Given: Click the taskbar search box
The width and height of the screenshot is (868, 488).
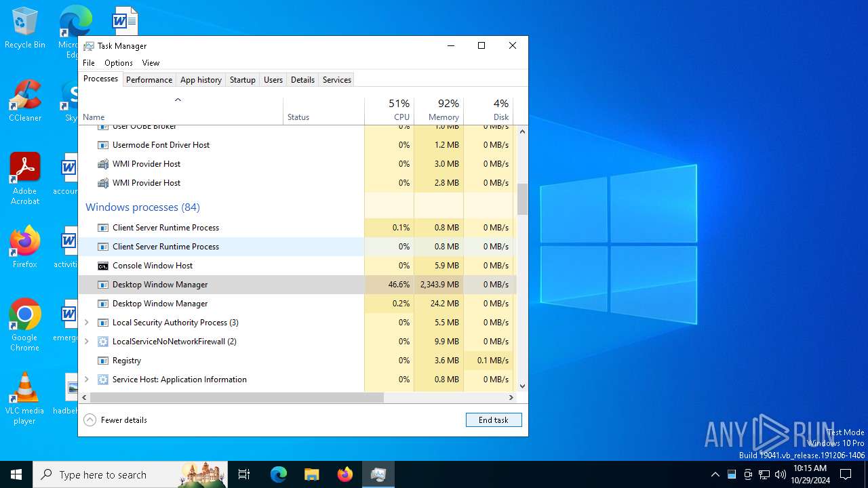Looking at the screenshot, I should pyautogui.click(x=130, y=474).
